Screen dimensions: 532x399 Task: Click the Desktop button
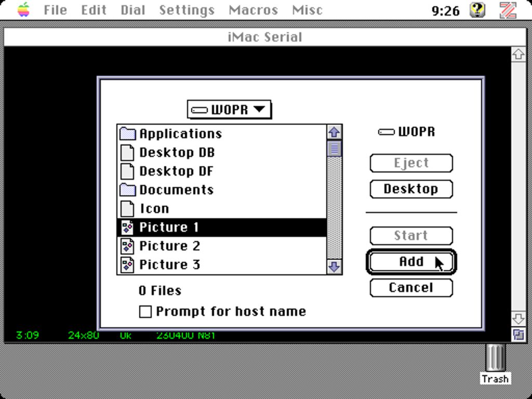coord(411,189)
